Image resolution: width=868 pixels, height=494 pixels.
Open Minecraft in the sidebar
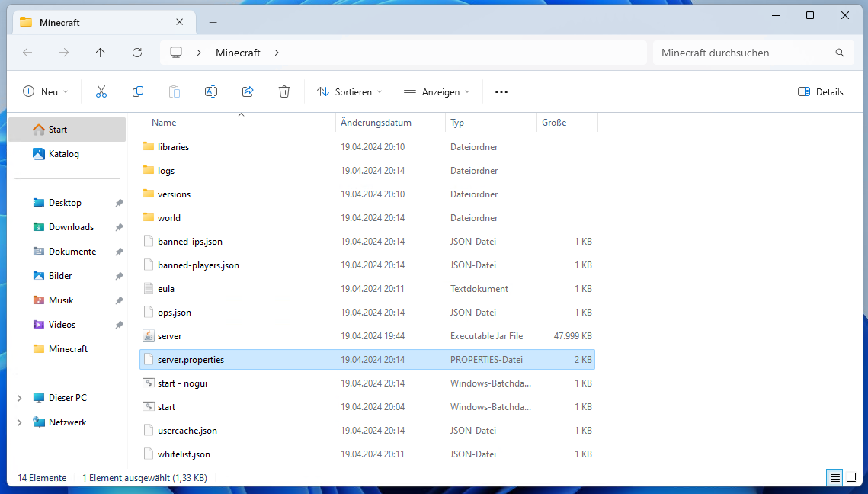68,349
